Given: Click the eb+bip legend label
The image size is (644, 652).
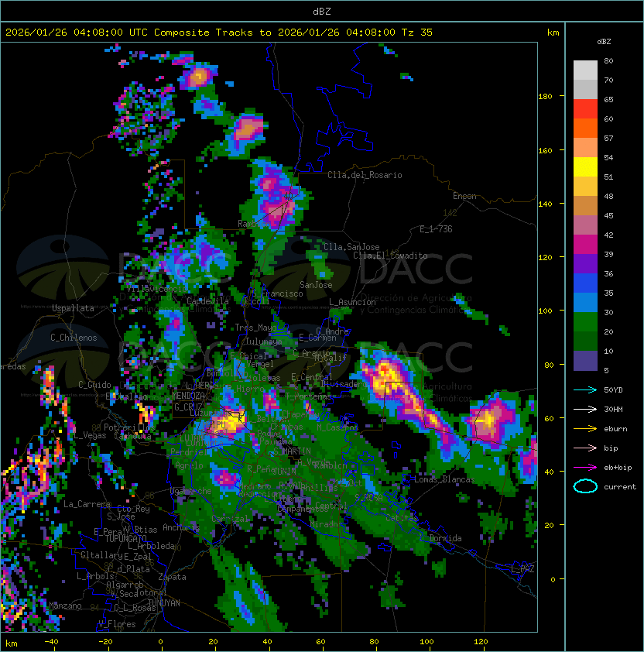Looking at the screenshot, I should pos(618,468).
